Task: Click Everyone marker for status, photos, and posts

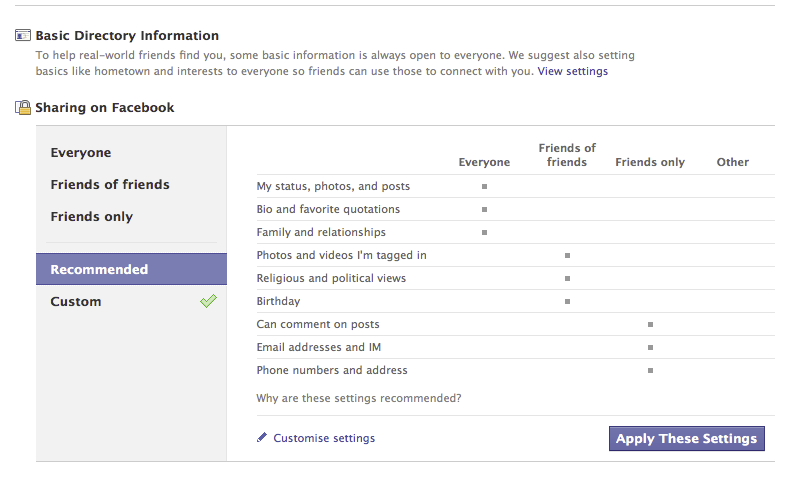Action: tap(485, 186)
